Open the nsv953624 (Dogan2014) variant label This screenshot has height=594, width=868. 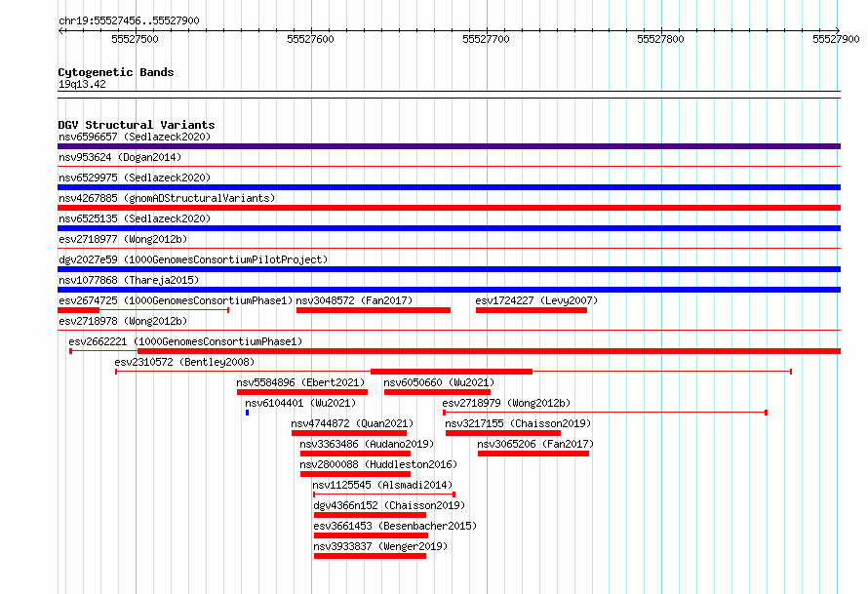click(120, 157)
